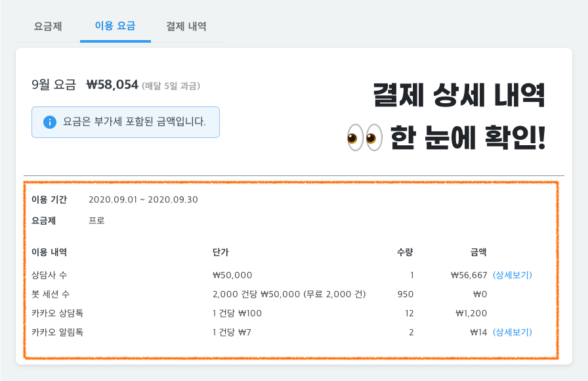Select the usage period date range

(143, 200)
